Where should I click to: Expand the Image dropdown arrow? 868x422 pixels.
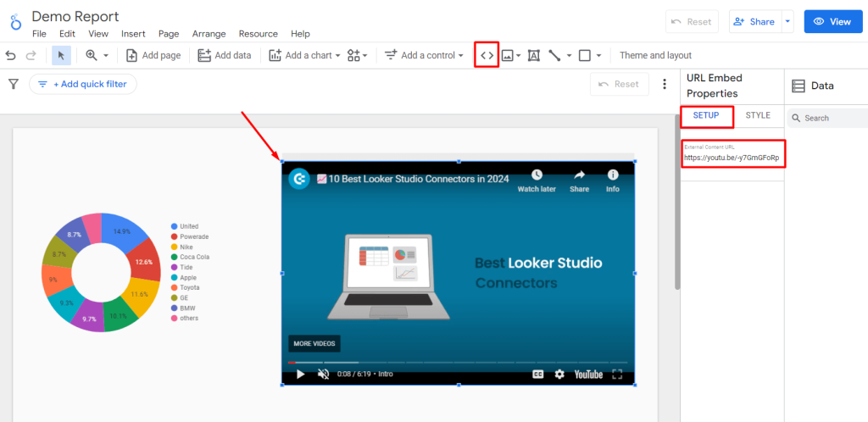(519, 56)
